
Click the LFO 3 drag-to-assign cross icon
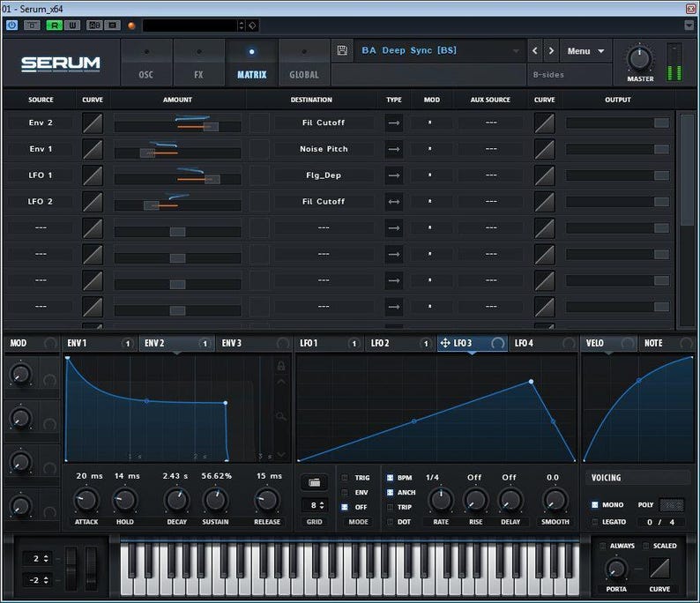tap(445, 343)
